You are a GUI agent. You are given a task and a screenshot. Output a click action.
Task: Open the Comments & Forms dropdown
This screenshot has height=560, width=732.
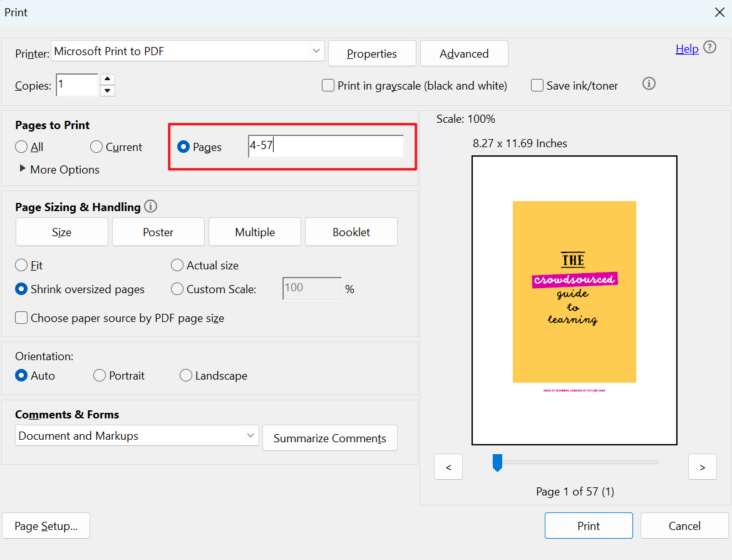pos(250,435)
